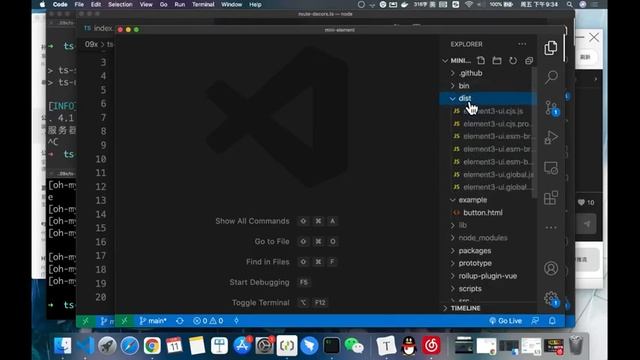Click the main* branch in status bar
Screen dimensions: 640x360
coord(153,321)
